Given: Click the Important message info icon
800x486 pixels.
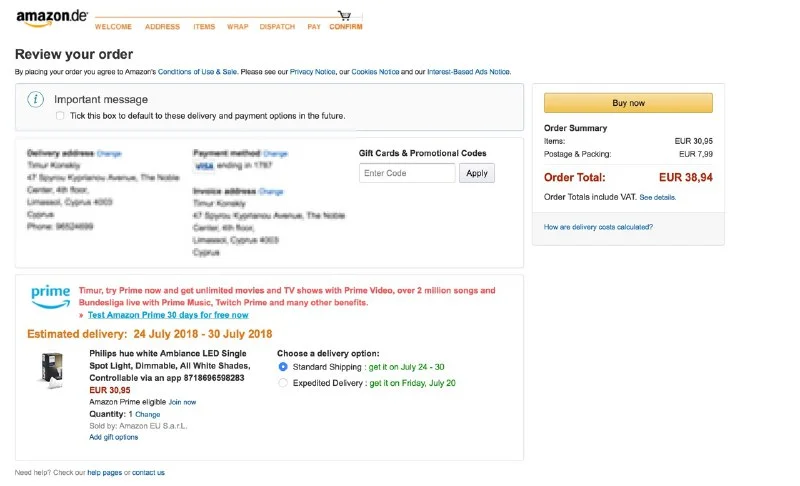Looking at the screenshot, I should pos(36,99).
